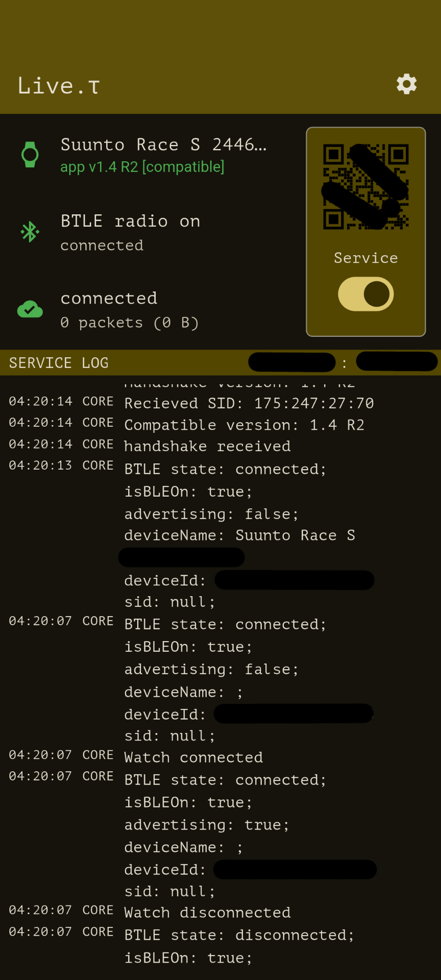The height and width of the screenshot is (980, 441).
Task: Open the QR code image
Action: pyautogui.click(x=366, y=187)
